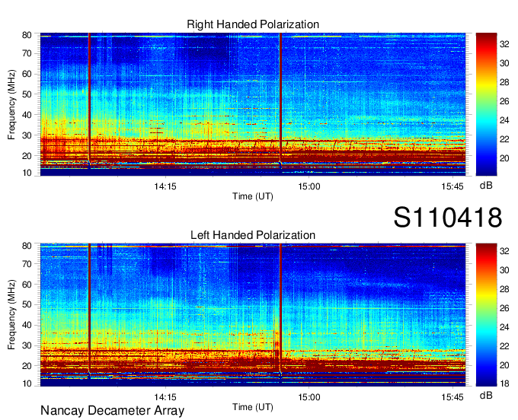This screenshot has width=518, height=420.
Task: Click the color bar of the left-handed panel
Action: [x=486, y=315]
